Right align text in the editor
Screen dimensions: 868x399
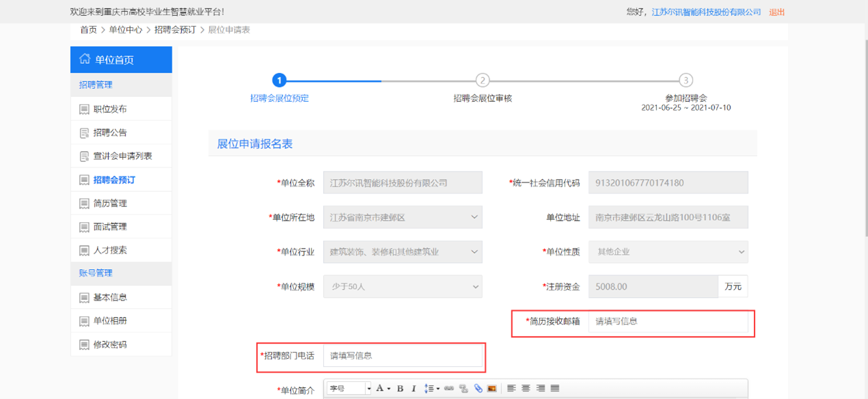coord(541,389)
